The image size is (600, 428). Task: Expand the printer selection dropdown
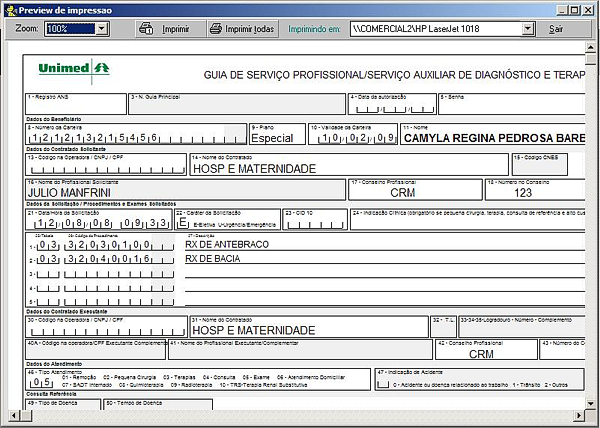[527, 29]
